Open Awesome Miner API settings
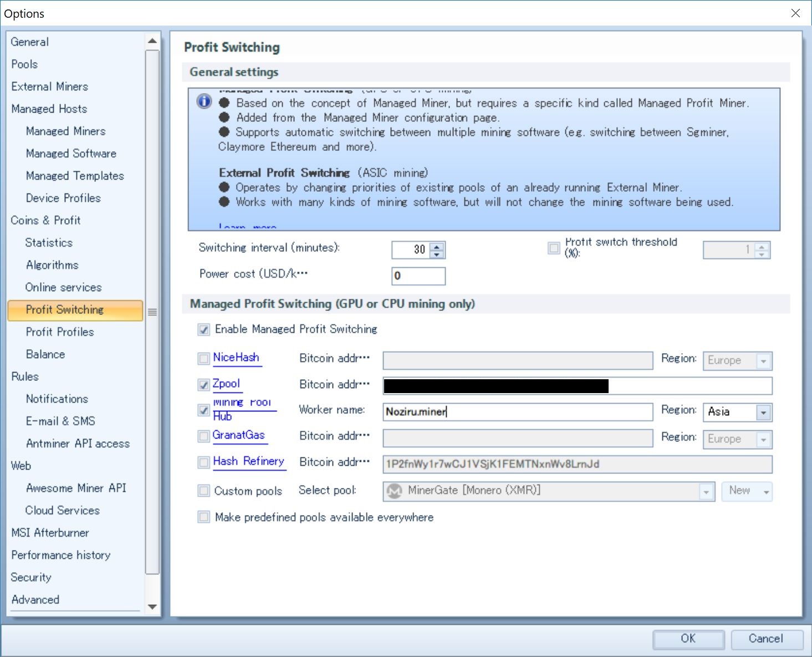Screen dimensions: 812x657 [76, 488]
